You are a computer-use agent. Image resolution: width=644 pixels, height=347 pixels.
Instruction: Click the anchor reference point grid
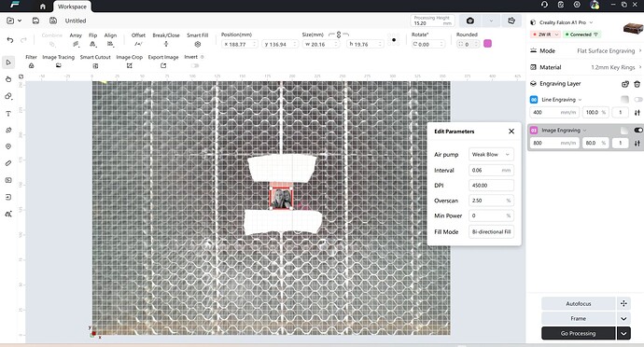[x=394, y=40]
